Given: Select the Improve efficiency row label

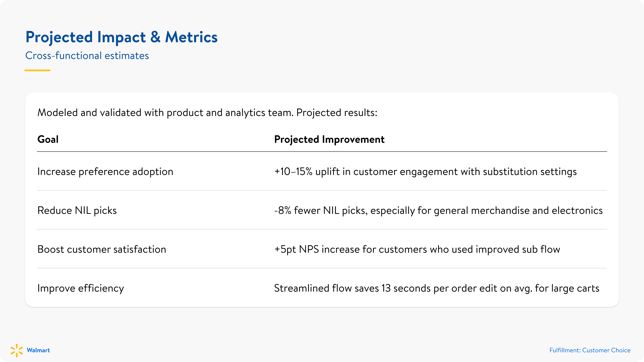Looking at the screenshot, I should pyautogui.click(x=80, y=288).
